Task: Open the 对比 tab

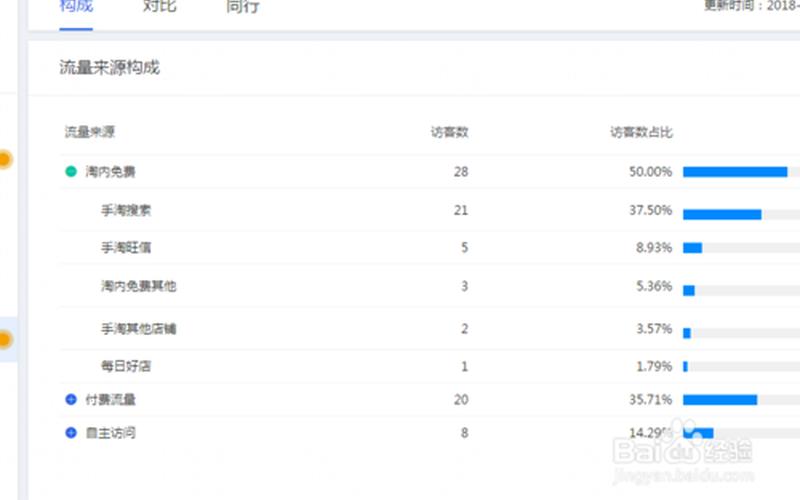Action: click(159, 6)
